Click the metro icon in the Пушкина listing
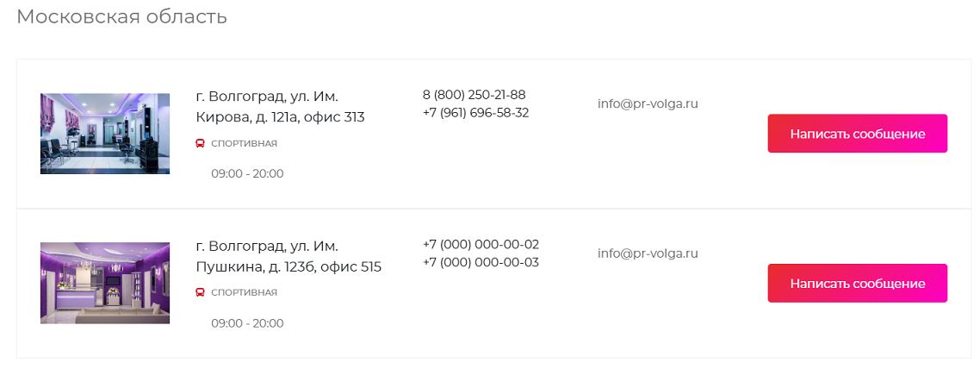Image resolution: width=980 pixels, height=369 pixels. [200, 292]
